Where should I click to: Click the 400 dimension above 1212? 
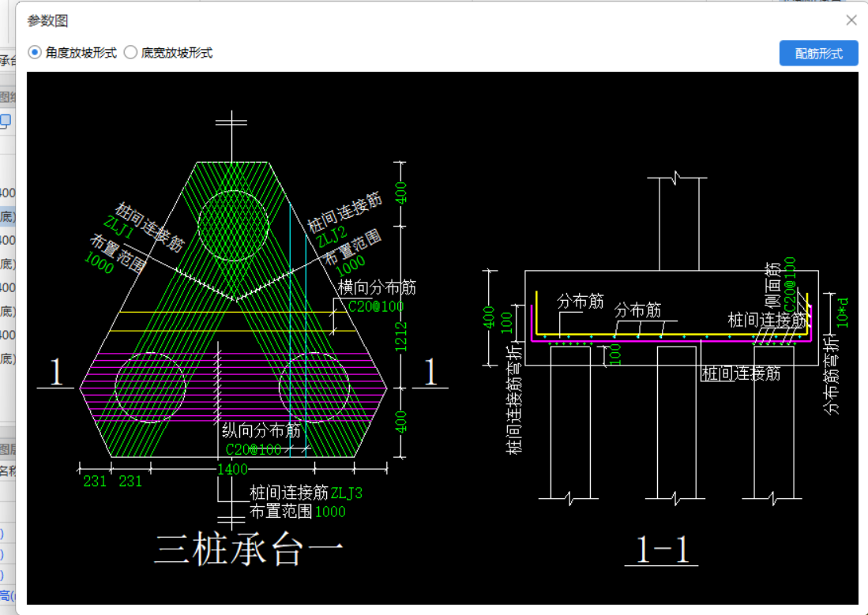(x=400, y=193)
